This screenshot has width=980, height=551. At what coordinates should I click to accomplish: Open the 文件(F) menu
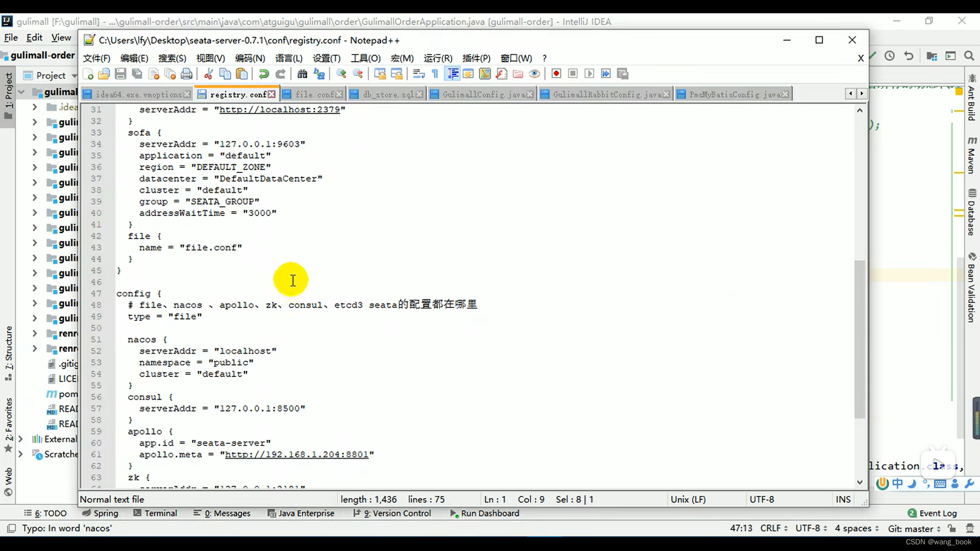pyautogui.click(x=96, y=58)
